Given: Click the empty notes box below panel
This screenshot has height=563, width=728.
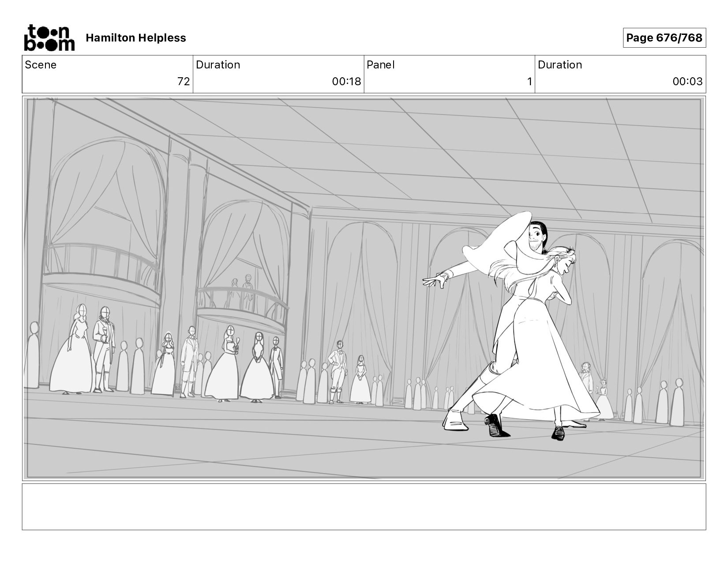Looking at the screenshot, I should coord(364,507).
